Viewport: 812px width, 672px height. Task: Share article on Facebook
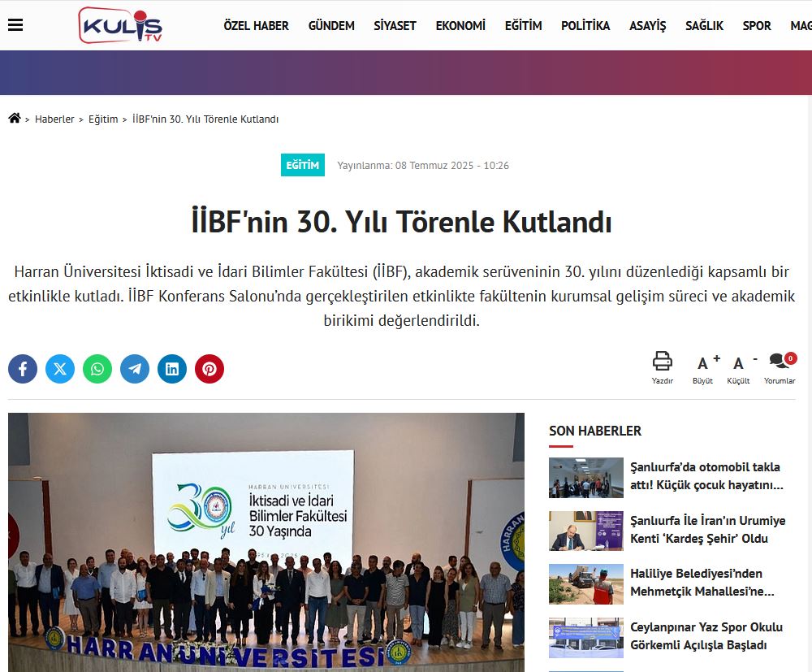23,369
